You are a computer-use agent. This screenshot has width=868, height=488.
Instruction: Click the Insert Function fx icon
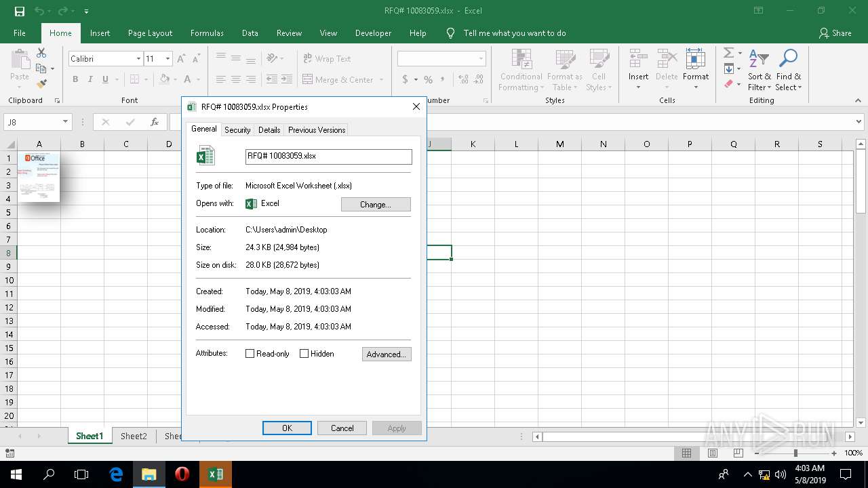[x=155, y=122]
